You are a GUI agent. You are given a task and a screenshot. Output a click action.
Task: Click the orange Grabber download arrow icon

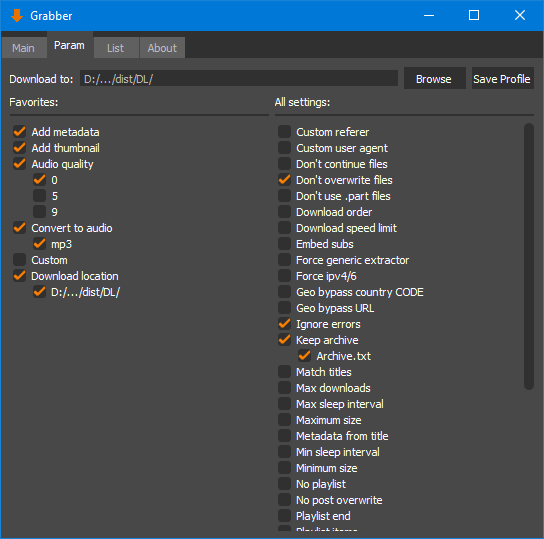point(16,16)
